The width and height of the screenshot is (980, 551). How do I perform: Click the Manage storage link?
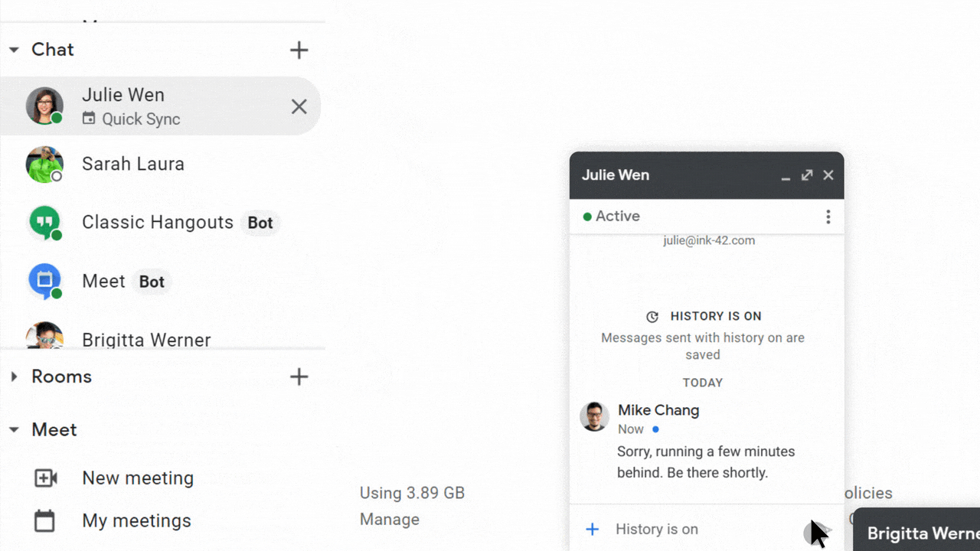point(390,519)
